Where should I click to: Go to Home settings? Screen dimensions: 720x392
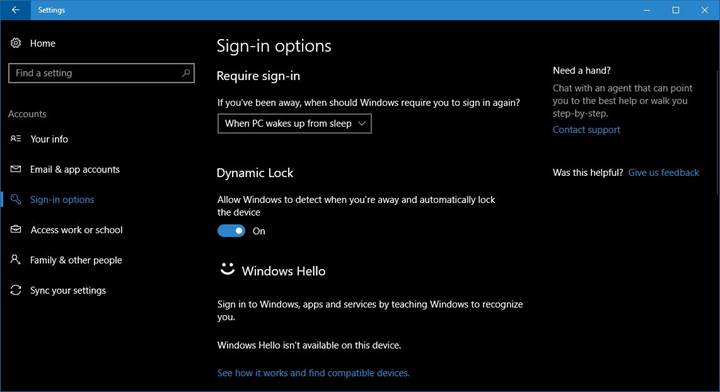pyautogui.click(x=43, y=43)
